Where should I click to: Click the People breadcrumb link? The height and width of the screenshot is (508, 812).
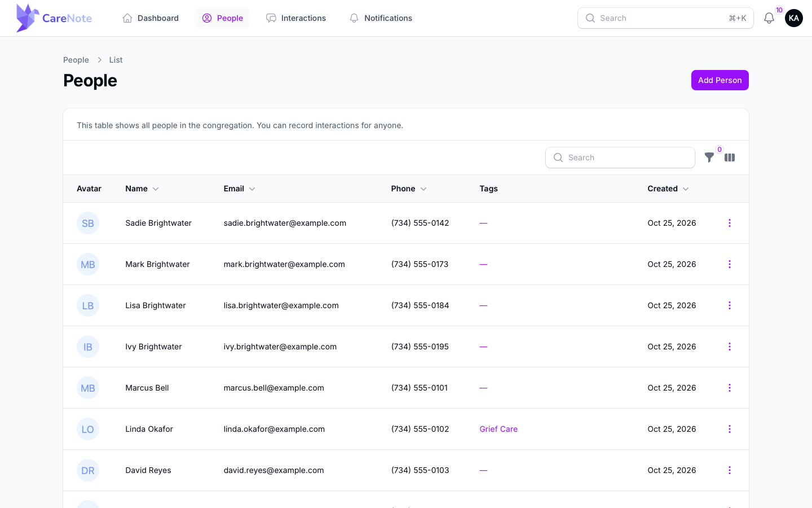coord(76,60)
